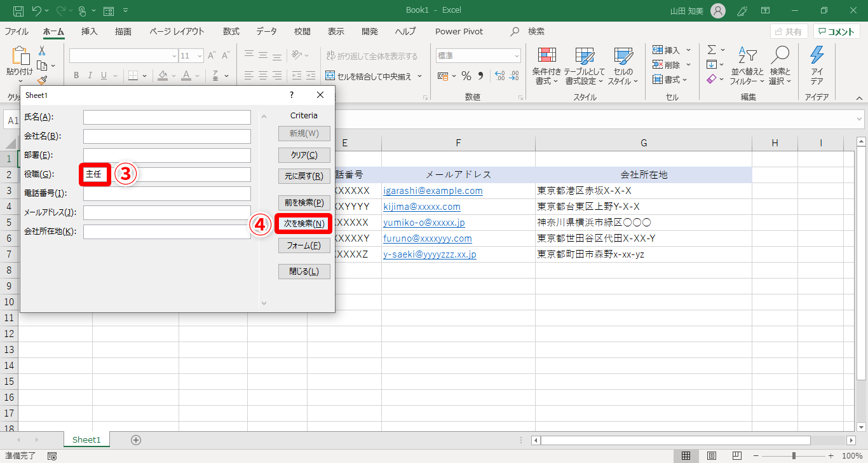868x463 pixels.
Task: Undo the last action with the Undo icon
Action: coord(36,11)
